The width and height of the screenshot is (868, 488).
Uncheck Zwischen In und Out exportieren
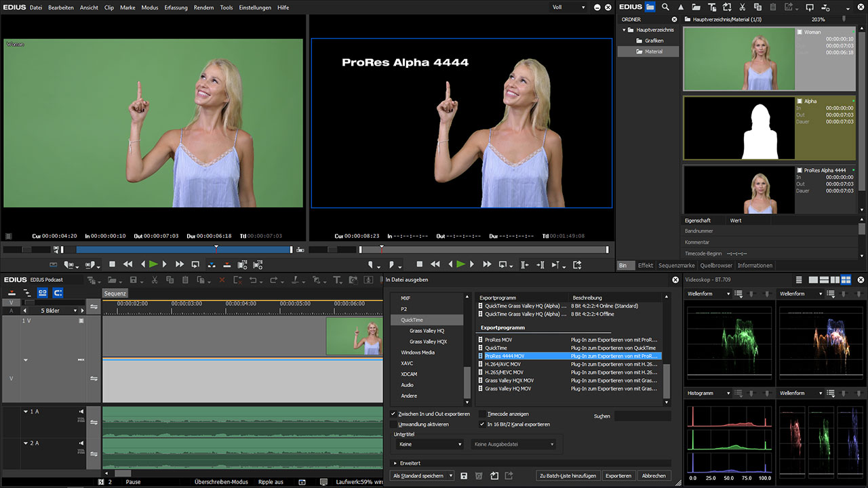[394, 413]
